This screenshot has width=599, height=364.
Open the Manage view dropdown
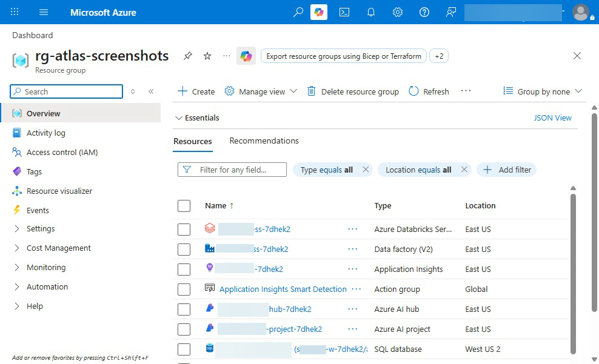pyautogui.click(x=261, y=91)
